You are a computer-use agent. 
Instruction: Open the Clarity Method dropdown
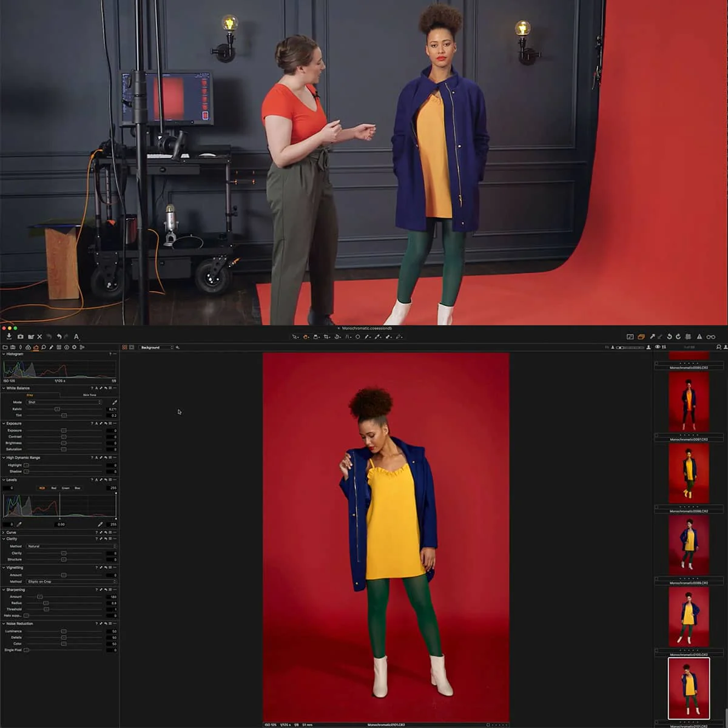[70, 547]
